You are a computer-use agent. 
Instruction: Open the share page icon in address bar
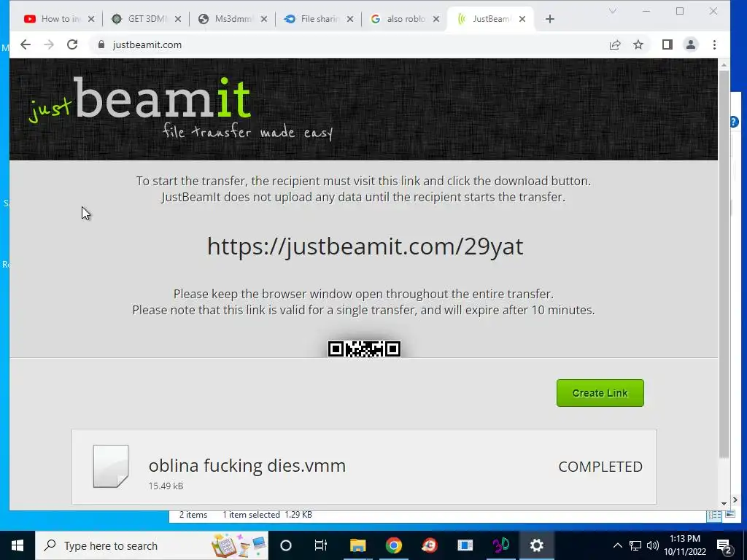coord(615,44)
